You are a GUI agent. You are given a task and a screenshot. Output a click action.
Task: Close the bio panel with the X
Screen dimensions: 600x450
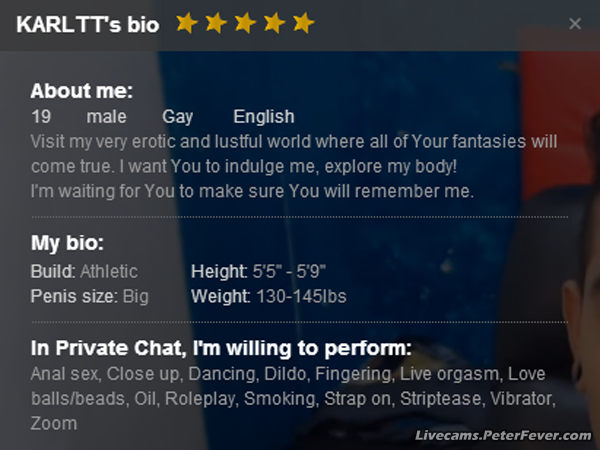[575, 24]
